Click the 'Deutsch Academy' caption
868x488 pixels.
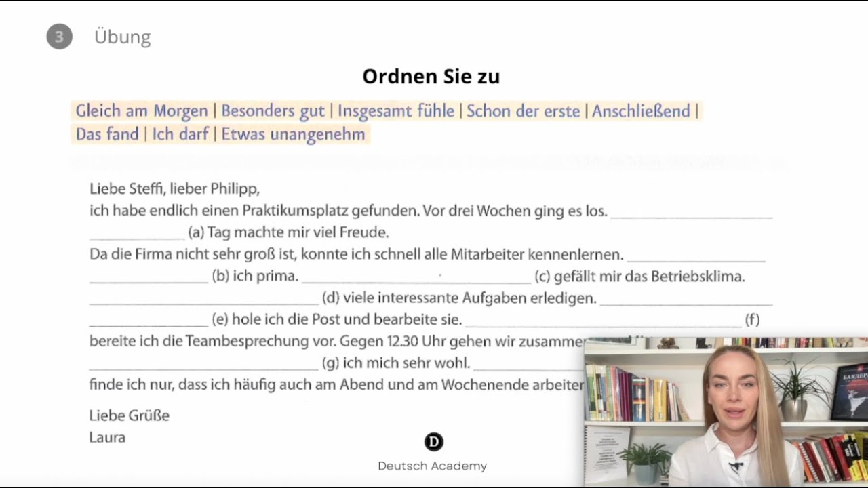click(433, 466)
